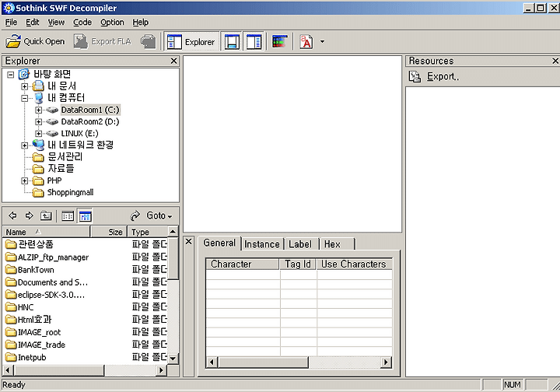This screenshot has height=392, width=560.
Task: Expand the PHP folder node
Action: point(24,180)
